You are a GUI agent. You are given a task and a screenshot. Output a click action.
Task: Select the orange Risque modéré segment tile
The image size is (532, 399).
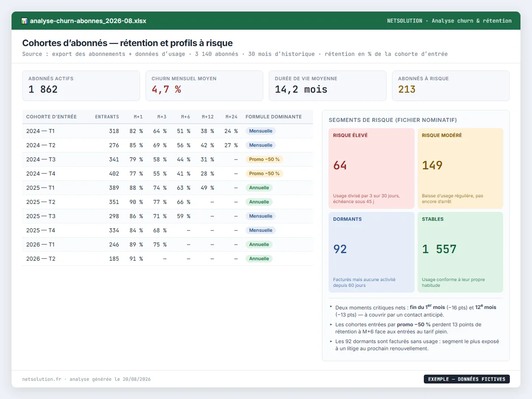click(x=460, y=168)
